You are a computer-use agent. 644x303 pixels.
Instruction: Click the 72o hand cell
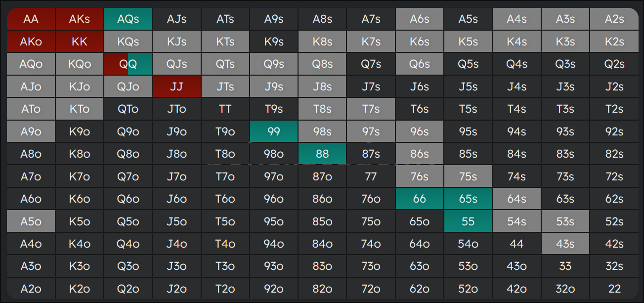(371, 289)
